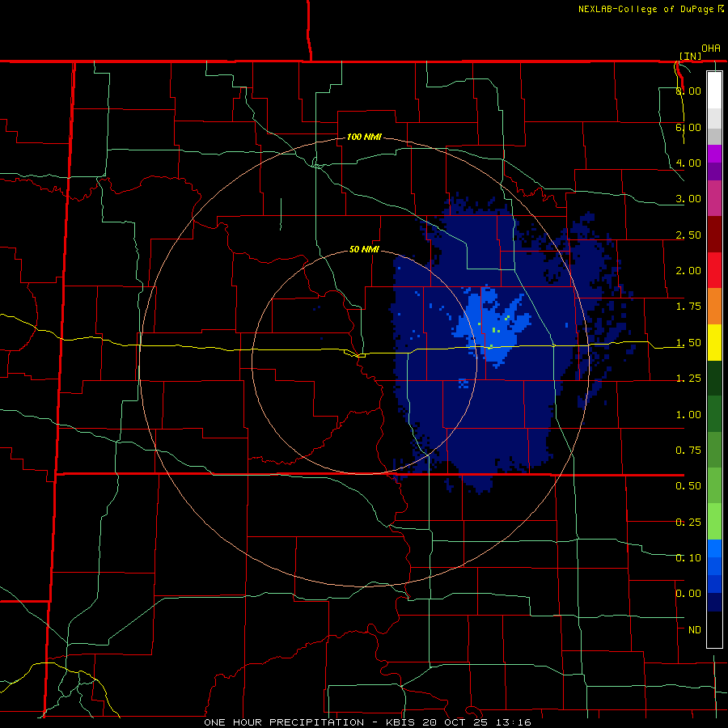Click the '0.25' legend value
This screenshot has height=728, width=728.
pyautogui.click(x=688, y=523)
